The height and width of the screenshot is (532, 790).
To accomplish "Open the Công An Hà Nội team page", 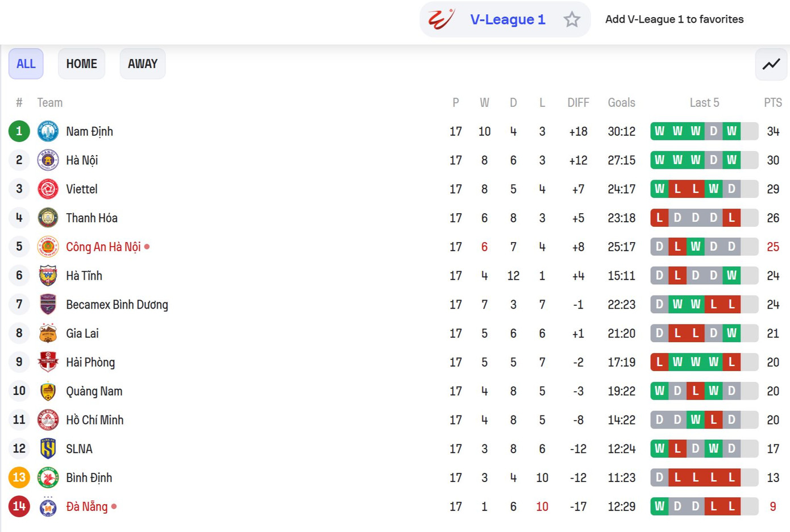I will click(x=103, y=247).
